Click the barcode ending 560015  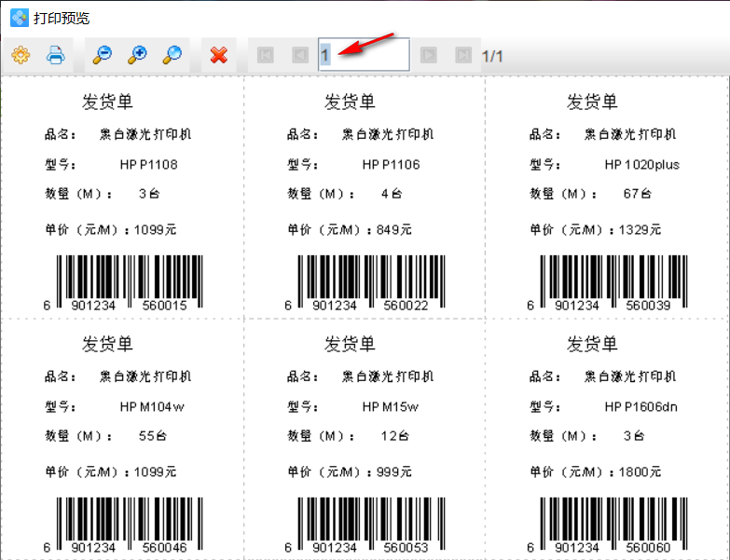(x=123, y=282)
